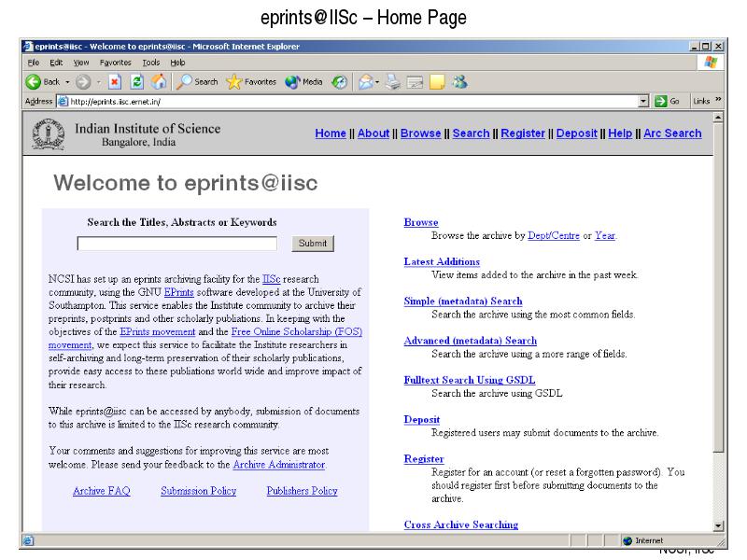
Task: Click the IISc emblem logo on the page
Action: click(49, 134)
